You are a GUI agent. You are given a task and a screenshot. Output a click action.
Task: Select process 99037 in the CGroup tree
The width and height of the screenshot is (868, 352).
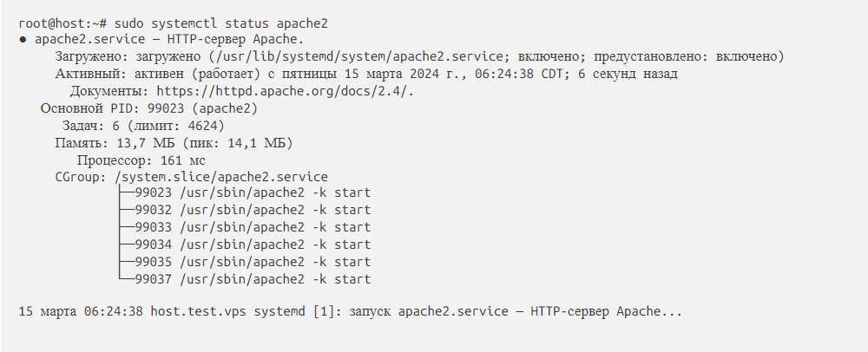[x=154, y=279]
